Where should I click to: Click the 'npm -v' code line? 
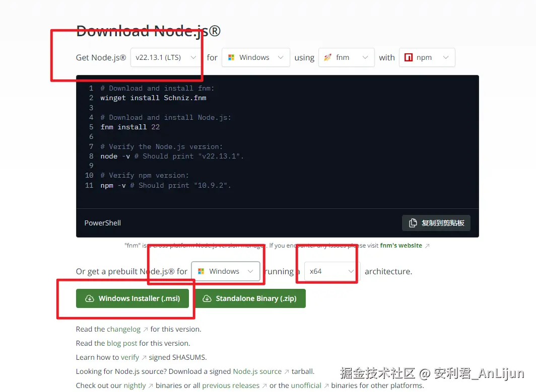coord(166,185)
